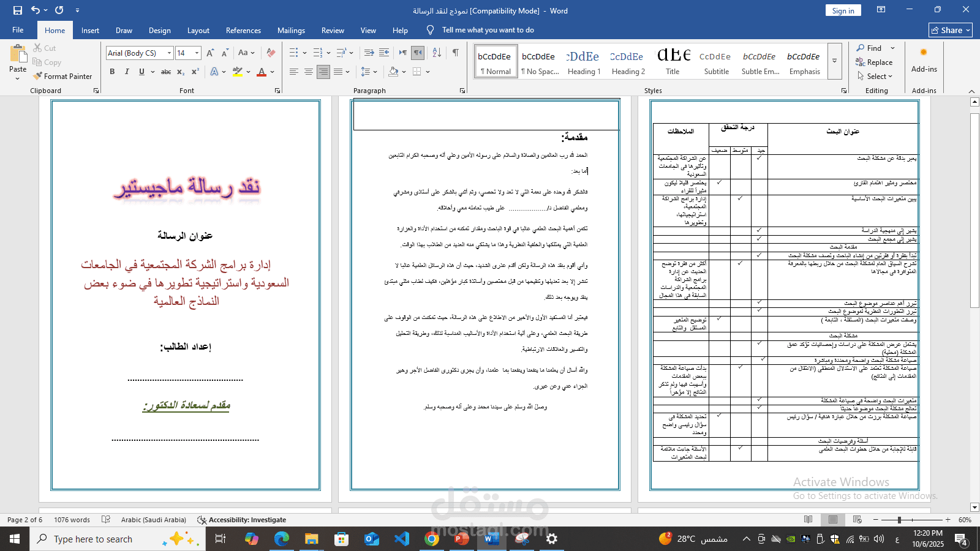Apply superscript formatting
This screenshot has width=980, height=551.
(x=195, y=72)
